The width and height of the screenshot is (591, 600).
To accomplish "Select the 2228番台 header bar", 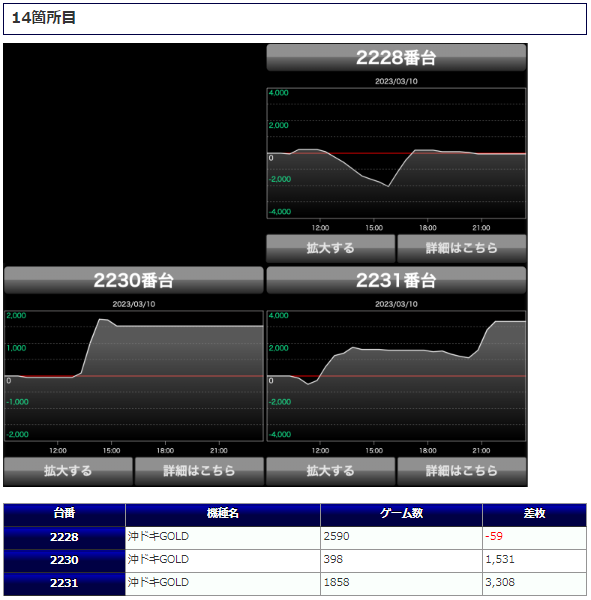I will point(396,58).
